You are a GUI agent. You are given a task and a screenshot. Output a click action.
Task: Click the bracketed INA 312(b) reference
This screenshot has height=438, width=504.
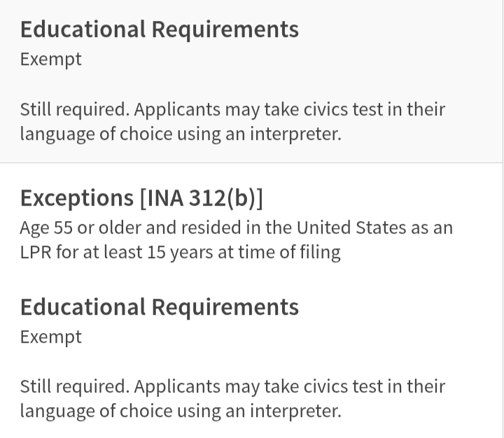pos(202,198)
